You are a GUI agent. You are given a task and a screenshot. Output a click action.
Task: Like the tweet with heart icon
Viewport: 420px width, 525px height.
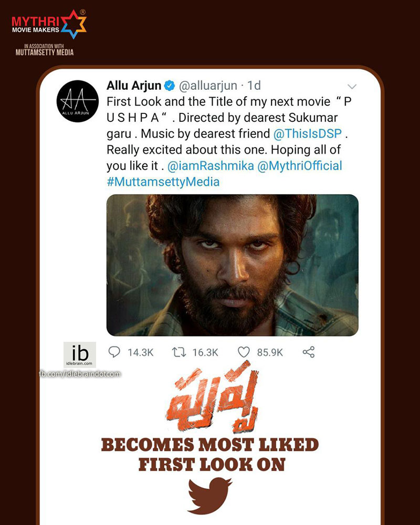pos(244,352)
